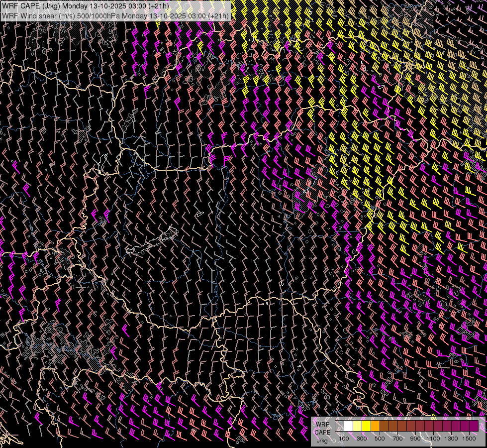Screen dimensions: 487x448
Task: Click the 500 legend scale value
Action: (x=380, y=439)
